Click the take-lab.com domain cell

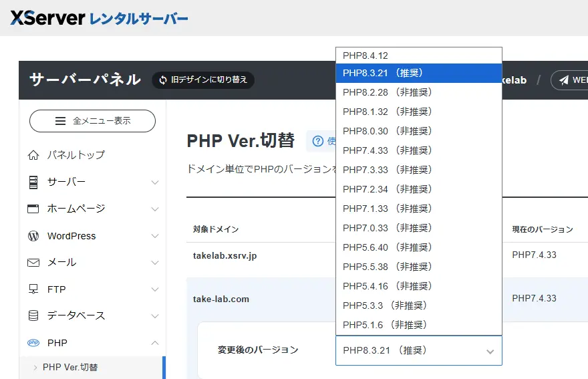[x=221, y=299]
